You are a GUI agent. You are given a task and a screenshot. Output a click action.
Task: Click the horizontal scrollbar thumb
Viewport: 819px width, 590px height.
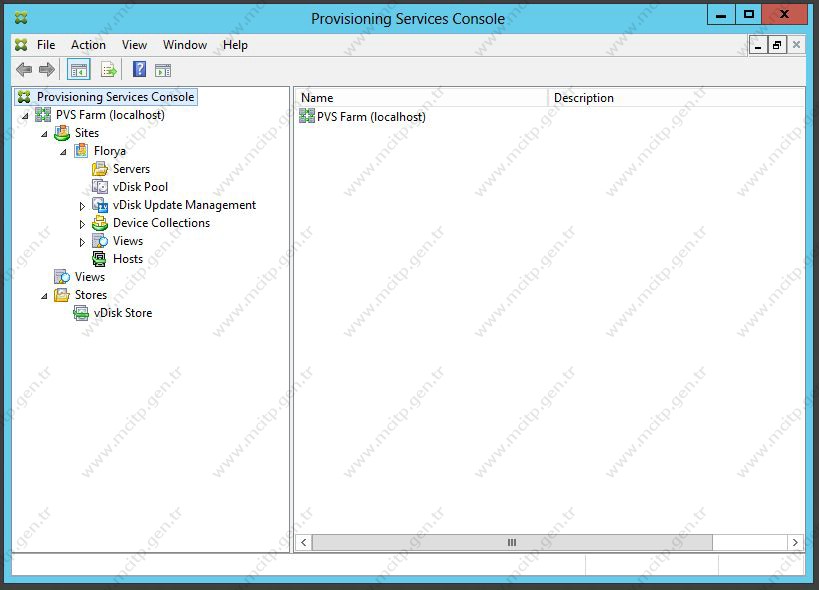[512, 542]
